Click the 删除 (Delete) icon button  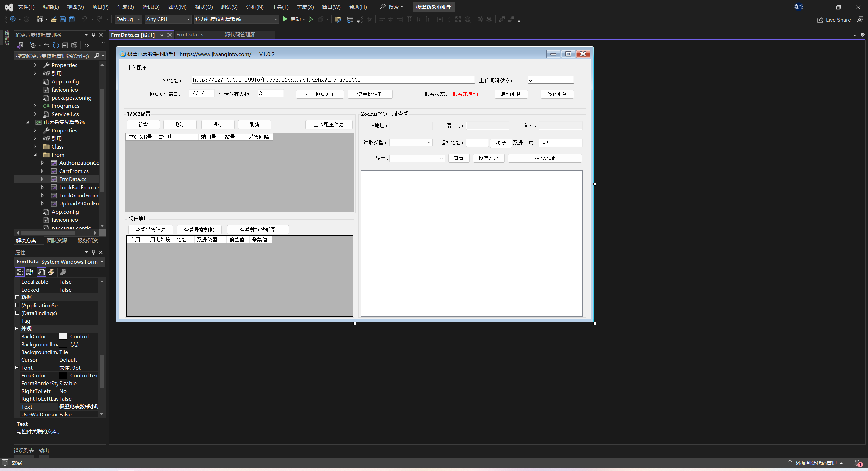click(x=181, y=125)
